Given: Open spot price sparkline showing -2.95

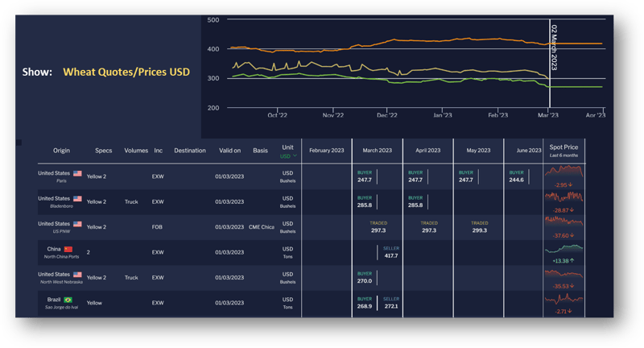Looking at the screenshot, I should 564,172.
